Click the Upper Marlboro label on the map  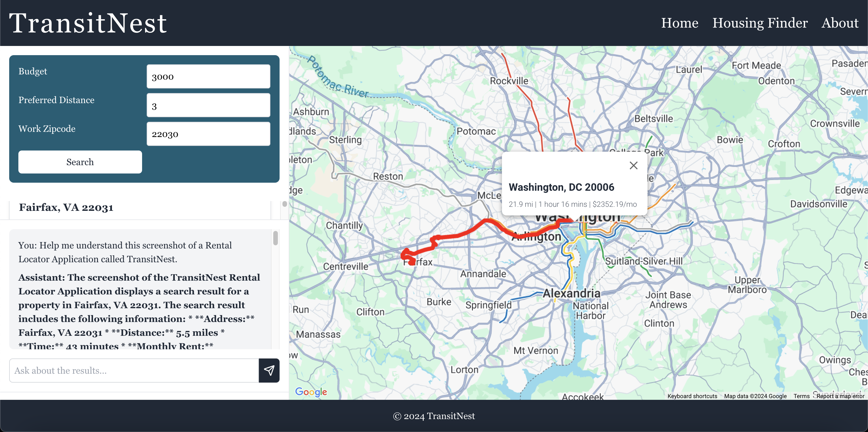[747, 285]
